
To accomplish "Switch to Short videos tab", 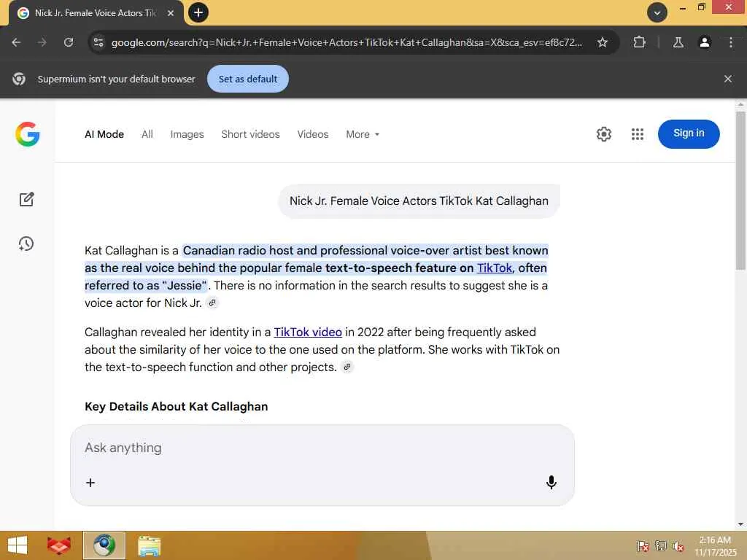I will tap(250, 134).
